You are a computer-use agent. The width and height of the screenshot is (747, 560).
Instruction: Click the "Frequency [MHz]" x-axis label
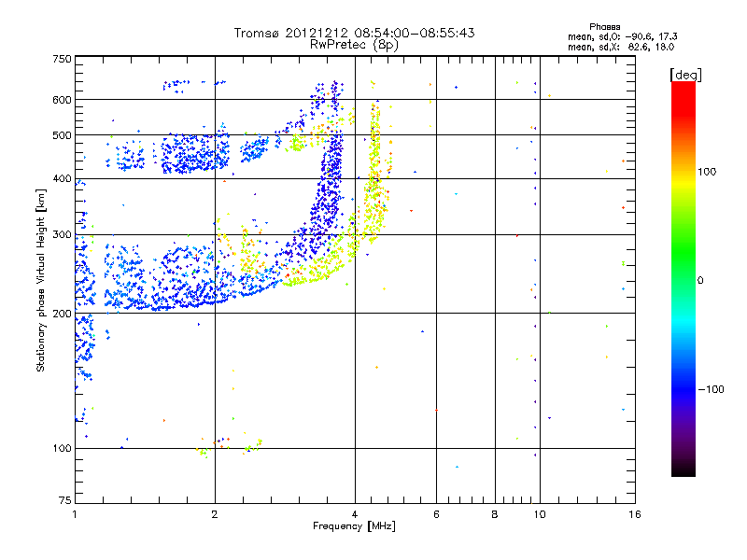(354, 526)
